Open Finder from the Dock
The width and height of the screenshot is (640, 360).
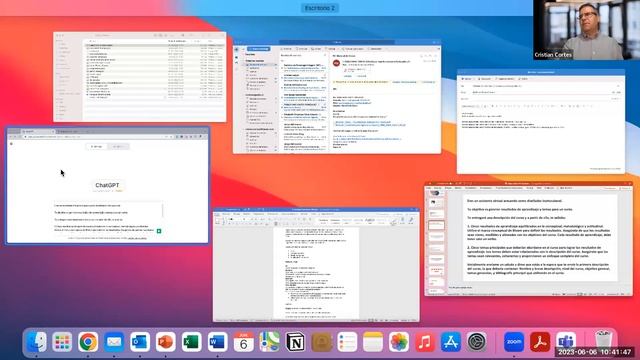[37, 342]
